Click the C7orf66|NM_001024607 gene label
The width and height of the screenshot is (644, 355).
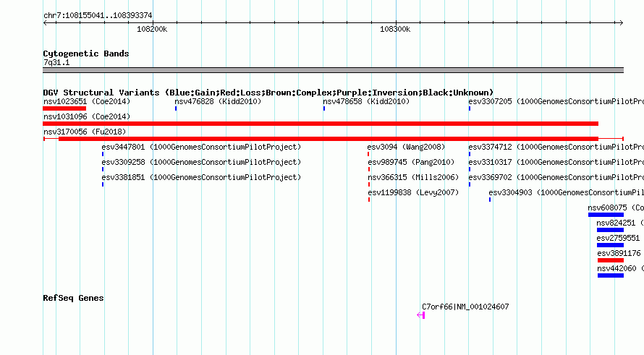pos(465,307)
